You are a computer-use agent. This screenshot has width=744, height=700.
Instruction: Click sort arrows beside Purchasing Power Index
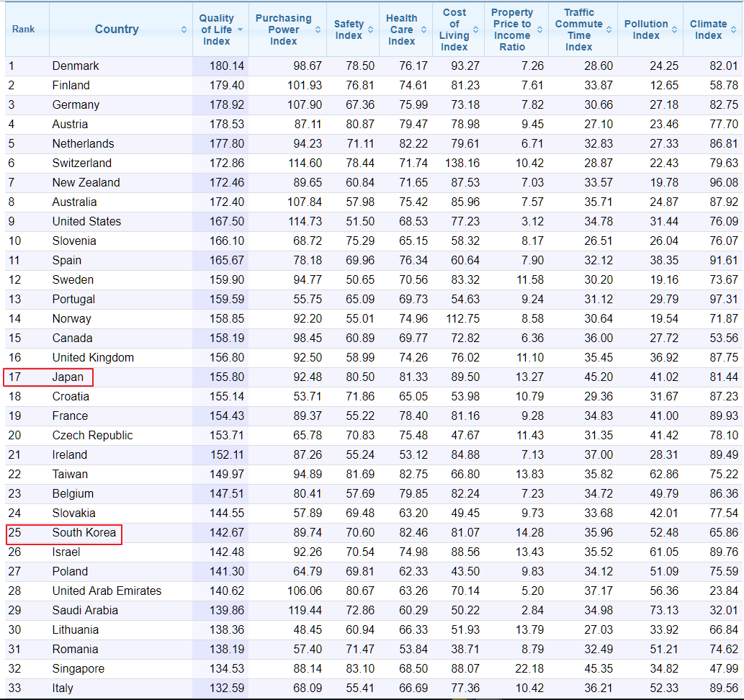[318, 30]
